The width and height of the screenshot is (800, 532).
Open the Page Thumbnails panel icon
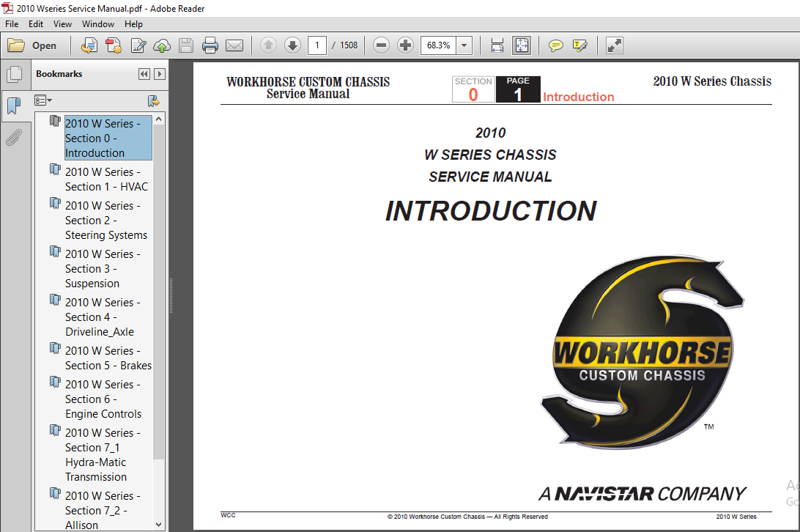point(15,75)
